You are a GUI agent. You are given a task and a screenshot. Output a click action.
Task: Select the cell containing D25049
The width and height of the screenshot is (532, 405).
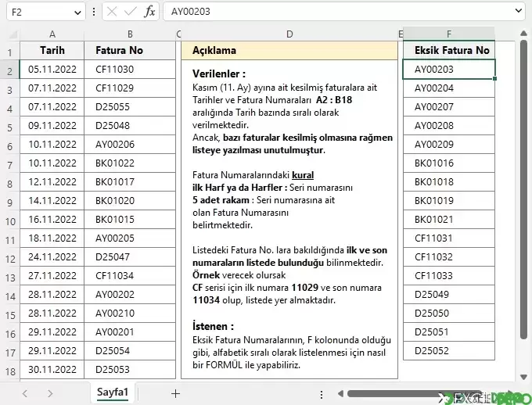pyautogui.click(x=449, y=295)
